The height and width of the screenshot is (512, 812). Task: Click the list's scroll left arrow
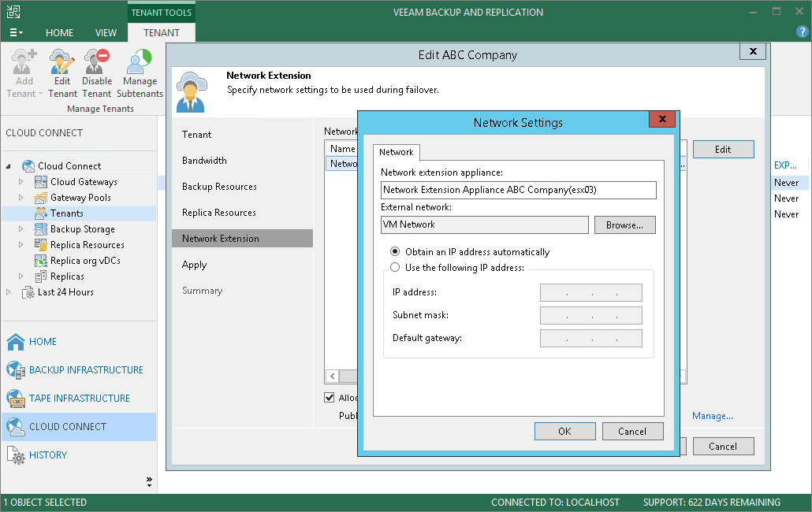pyautogui.click(x=332, y=376)
